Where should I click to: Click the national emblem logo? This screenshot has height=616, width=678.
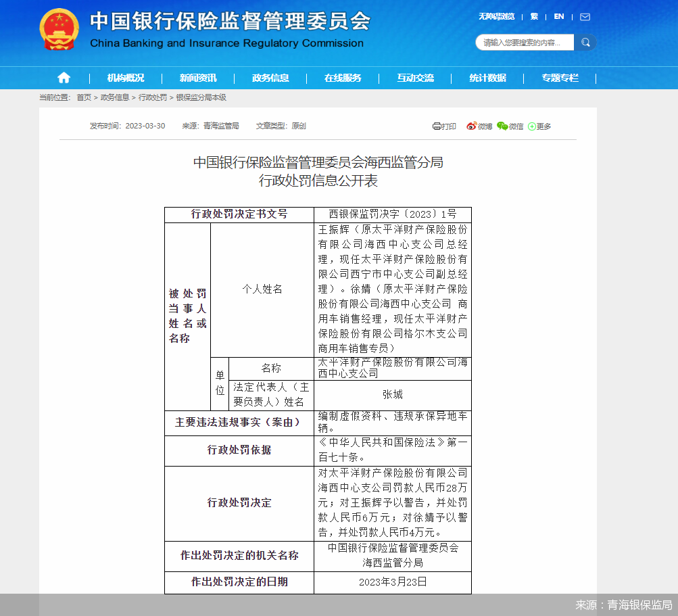point(59,30)
